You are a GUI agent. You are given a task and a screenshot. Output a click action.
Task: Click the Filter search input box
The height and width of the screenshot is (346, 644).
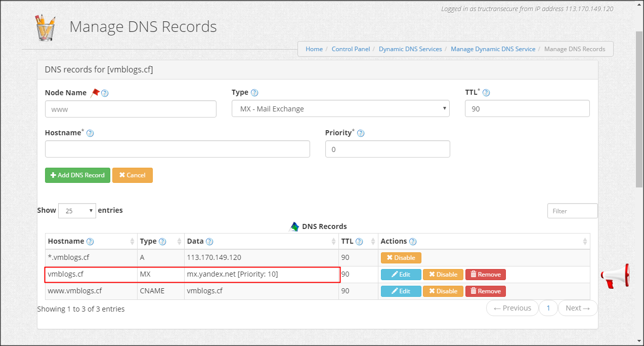[x=572, y=211]
